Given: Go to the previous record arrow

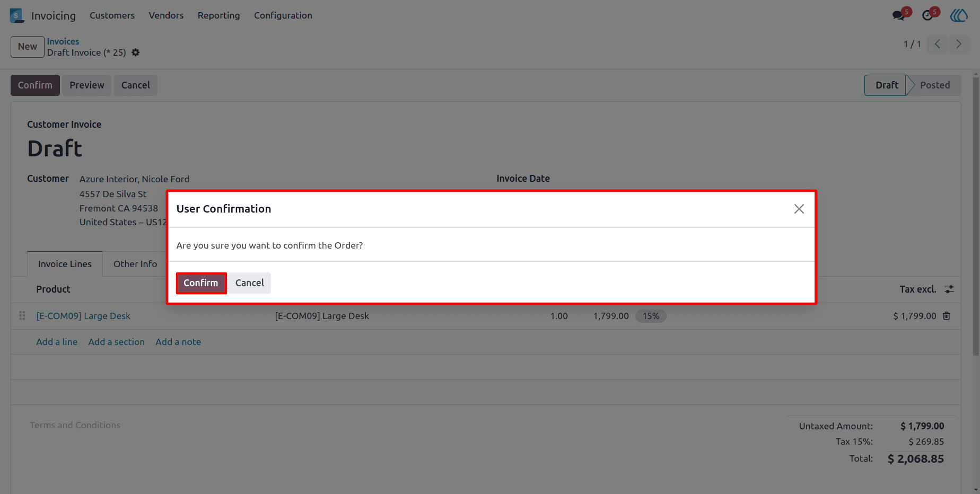Looking at the screenshot, I should (938, 44).
